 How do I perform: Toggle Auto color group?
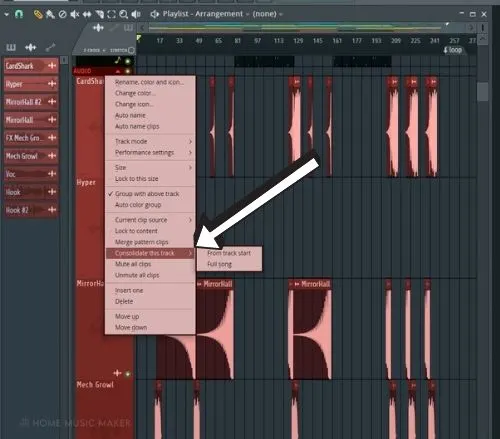tap(150, 205)
